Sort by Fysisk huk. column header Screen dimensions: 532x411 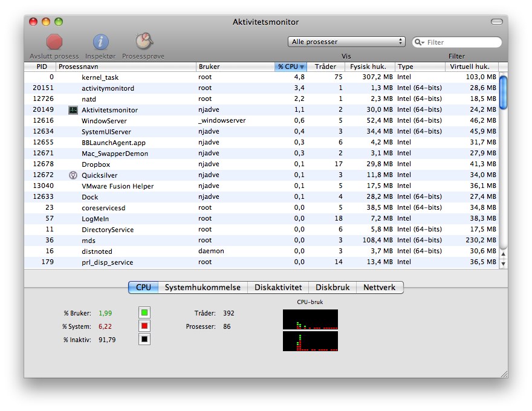pos(370,66)
